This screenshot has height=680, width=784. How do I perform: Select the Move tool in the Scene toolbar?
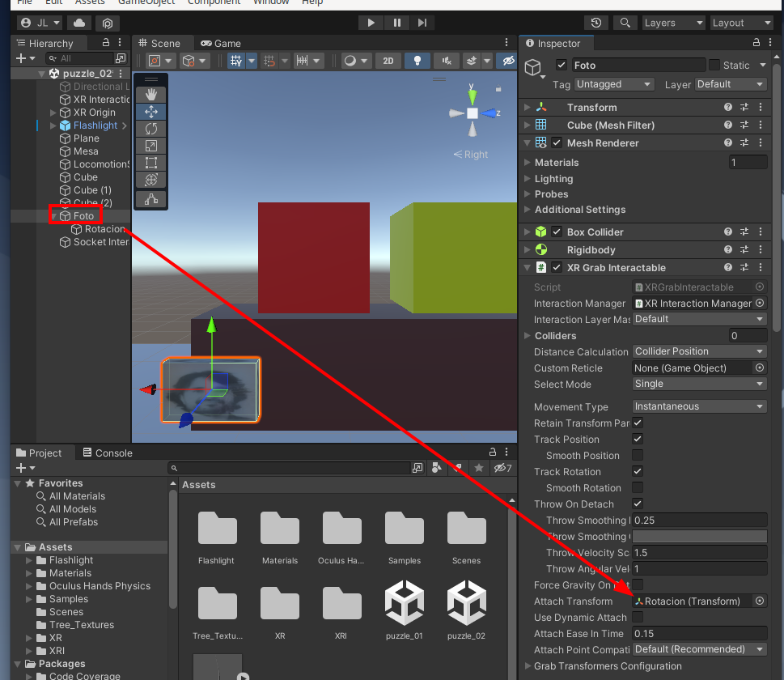pyautogui.click(x=150, y=111)
